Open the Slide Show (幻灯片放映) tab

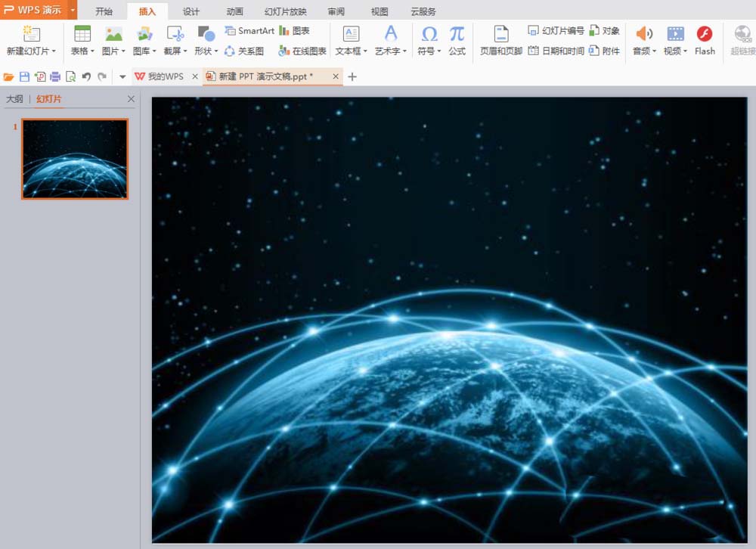tap(286, 11)
